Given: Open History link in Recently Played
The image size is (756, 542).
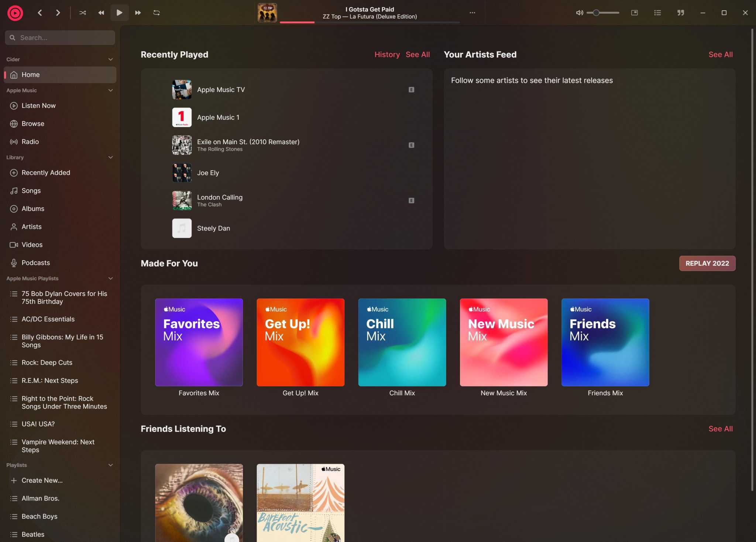Looking at the screenshot, I should (387, 55).
